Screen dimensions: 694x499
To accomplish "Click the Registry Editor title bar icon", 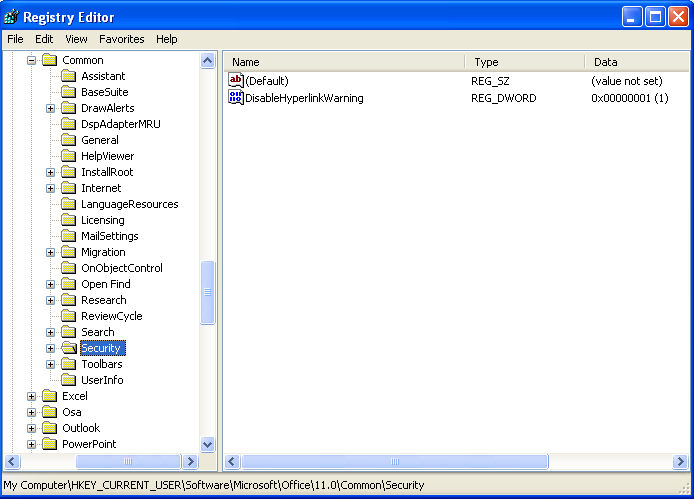I will [12, 17].
